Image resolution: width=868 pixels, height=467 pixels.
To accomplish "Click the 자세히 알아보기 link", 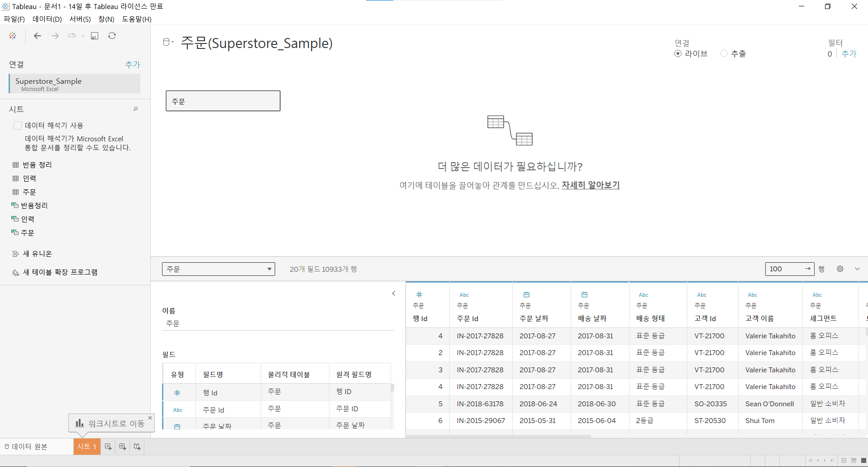I will [591, 185].
